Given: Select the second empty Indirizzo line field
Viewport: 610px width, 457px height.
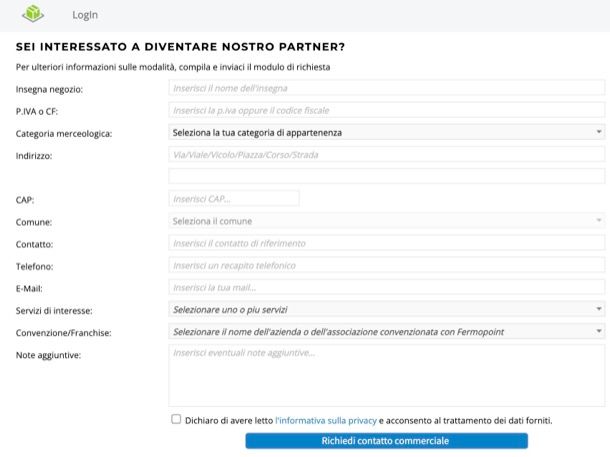Looking at the screenshot, I should tap(387, 176).
